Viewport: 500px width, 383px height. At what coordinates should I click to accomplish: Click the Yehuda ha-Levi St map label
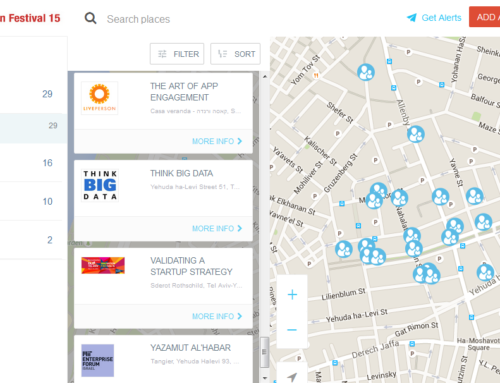(x=357, y=316)
